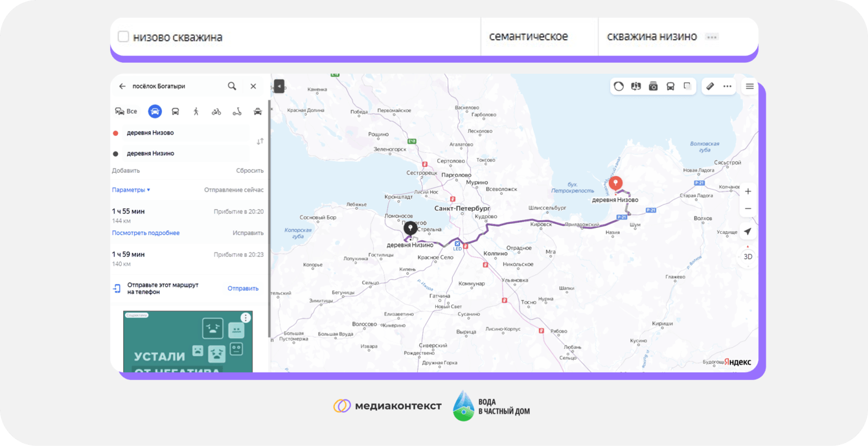This screenshot has width=868, height=446.
Task: Expand the Параметры route options
Action: (131, 190)
